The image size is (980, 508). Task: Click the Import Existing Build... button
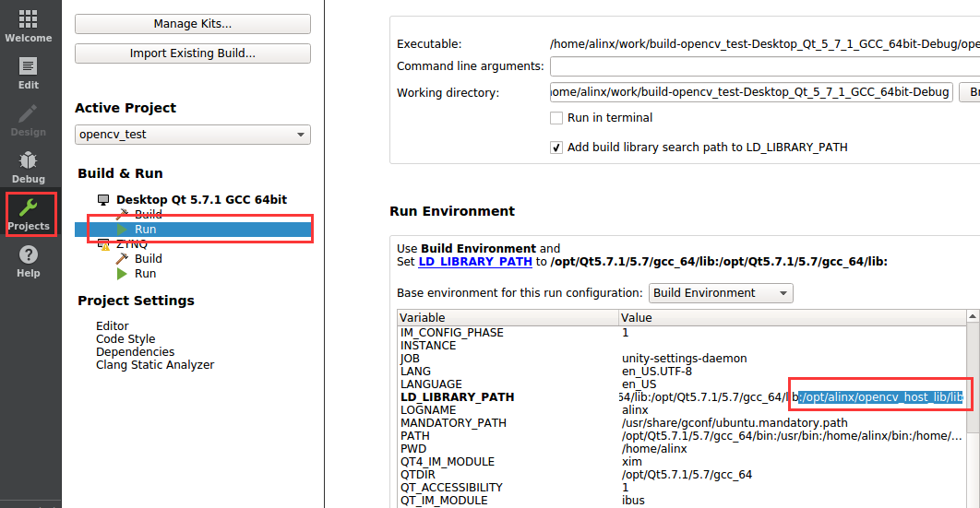(193, 53)
